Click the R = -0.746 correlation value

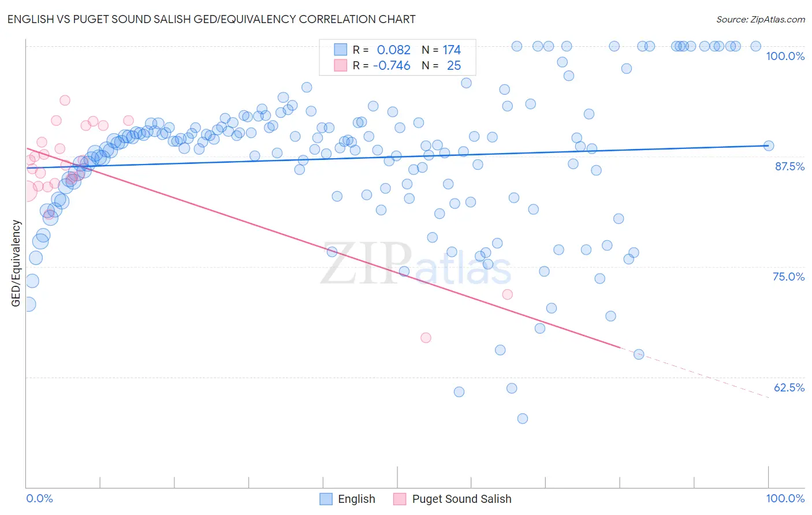(x=382, y=65)
